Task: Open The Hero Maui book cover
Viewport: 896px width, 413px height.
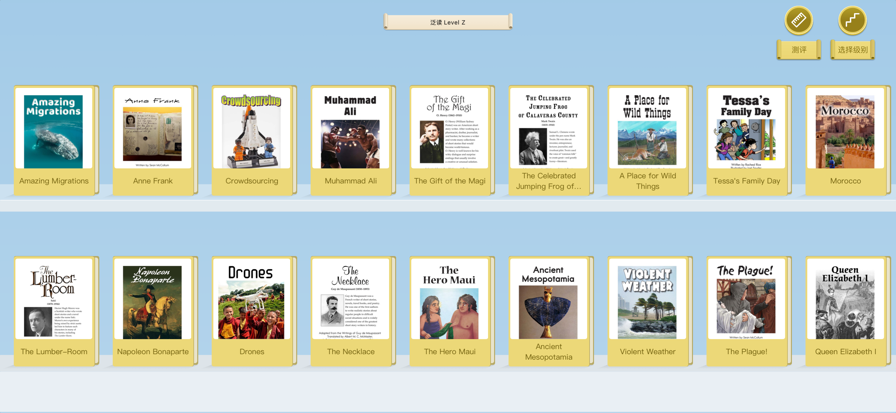Action: point(449,299)
